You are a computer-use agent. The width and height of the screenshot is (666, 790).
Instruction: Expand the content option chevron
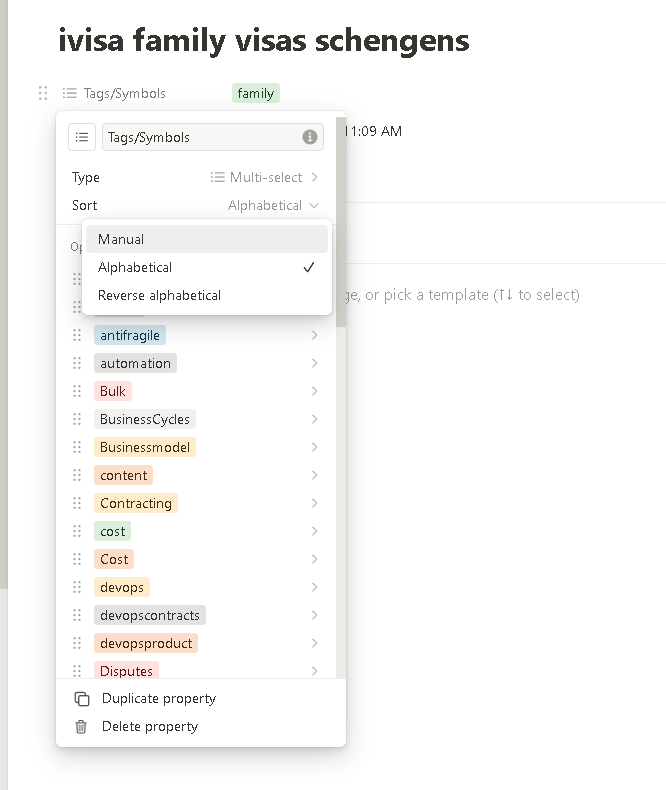[314, 475]
